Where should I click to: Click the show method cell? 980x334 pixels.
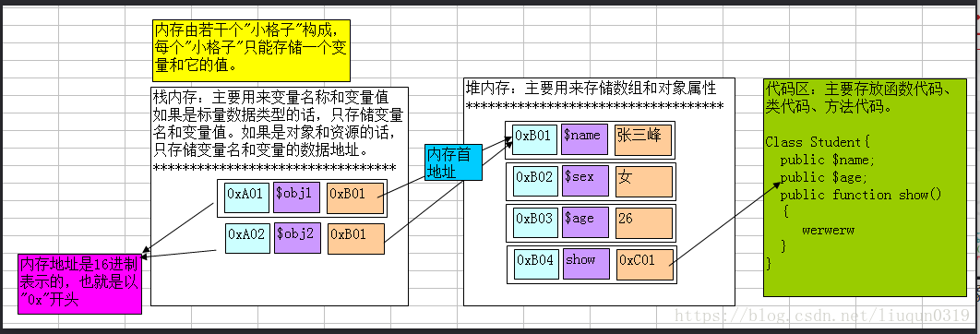pos(586,264)
